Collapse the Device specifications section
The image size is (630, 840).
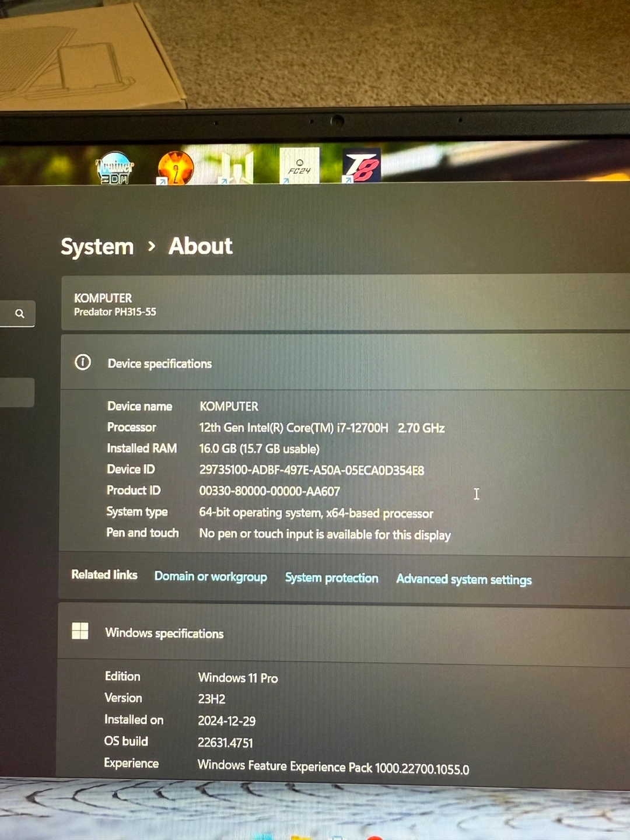click(345, 363)
